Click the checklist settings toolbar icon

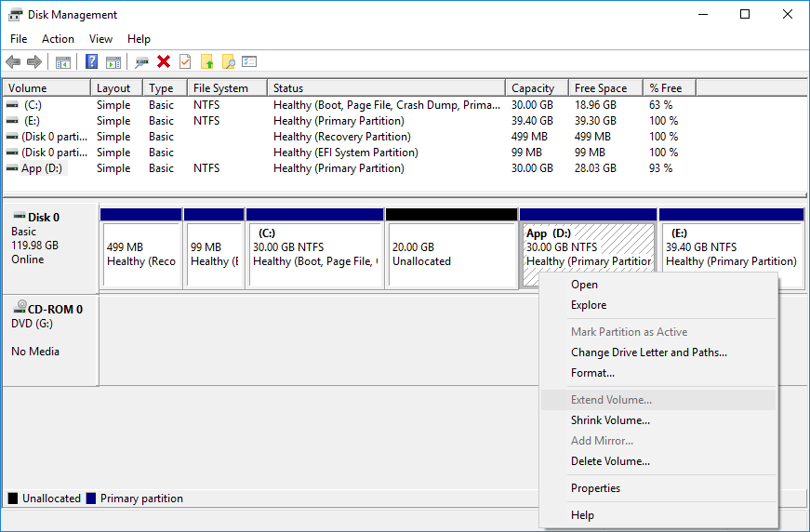249,61
